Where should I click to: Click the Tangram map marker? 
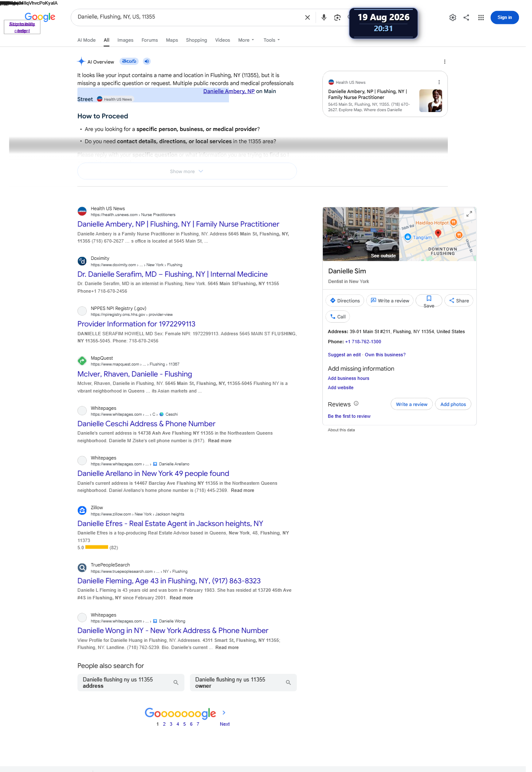(407, 237)
